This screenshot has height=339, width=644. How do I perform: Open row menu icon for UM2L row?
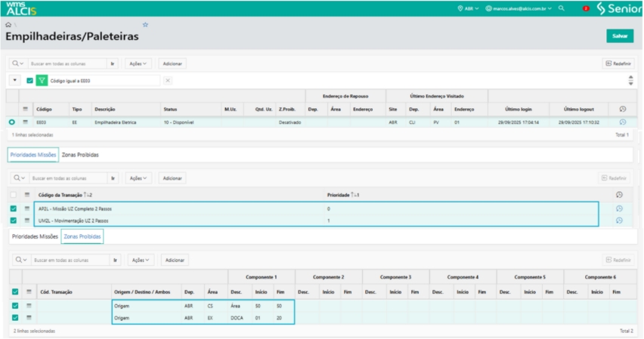pos(27,220)
